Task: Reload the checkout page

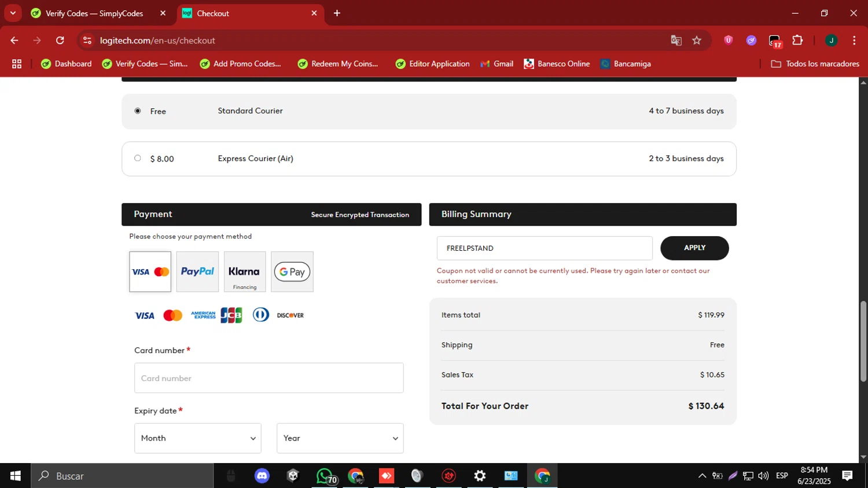Action: pyautogui.click(x=60, y=41)
